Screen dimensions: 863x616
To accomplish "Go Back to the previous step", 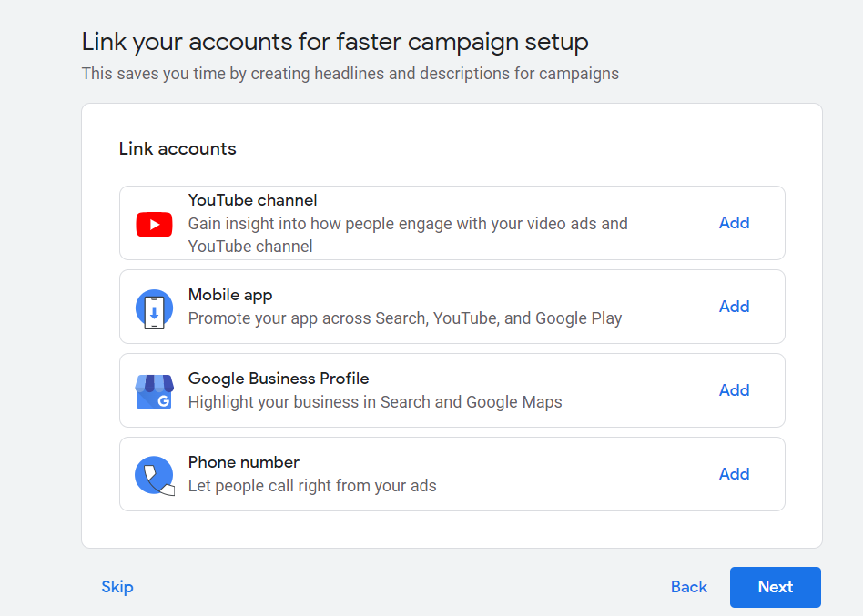I will (x=688, y=587).
